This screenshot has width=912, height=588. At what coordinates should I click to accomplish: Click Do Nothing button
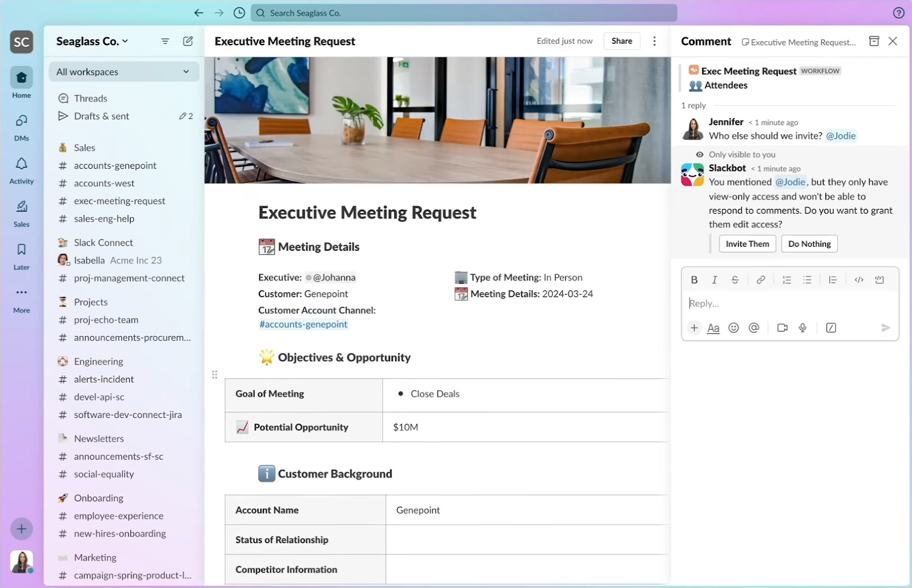click(x=809, y=244)
